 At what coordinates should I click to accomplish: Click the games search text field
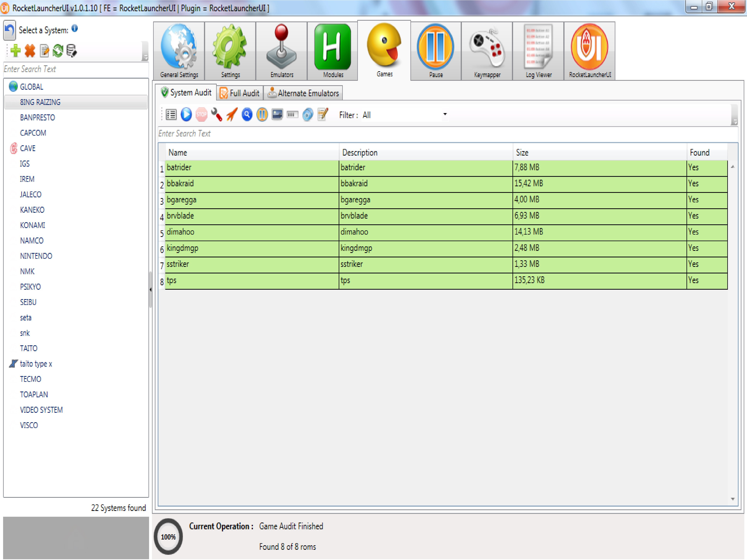pos(448,134)
